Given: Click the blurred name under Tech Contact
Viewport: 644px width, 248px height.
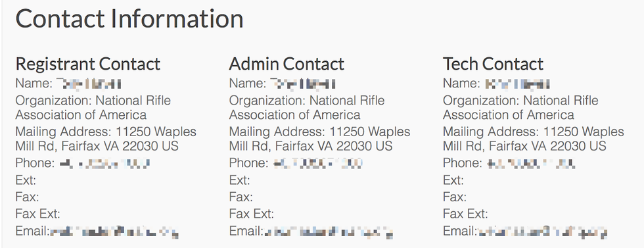Looking at the screenshot, I should (x=517, y=84).
